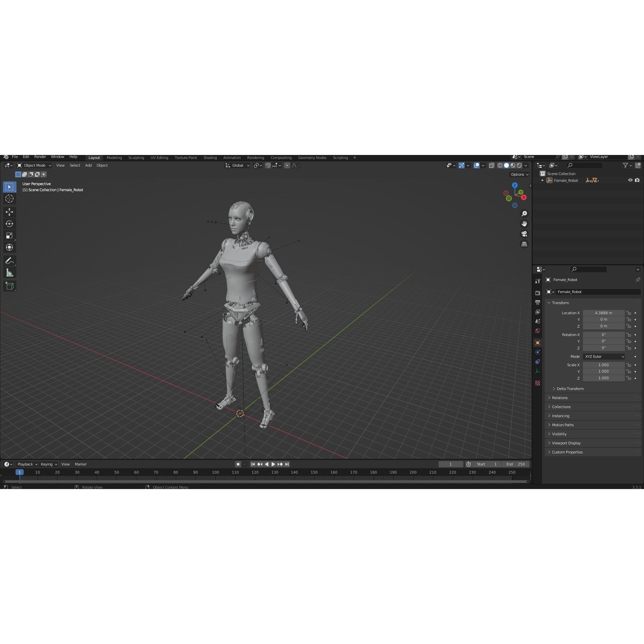Viewport: 644px width, 644px height.
Task: Click the current frame field in the timeline
Action: point(450,464)
